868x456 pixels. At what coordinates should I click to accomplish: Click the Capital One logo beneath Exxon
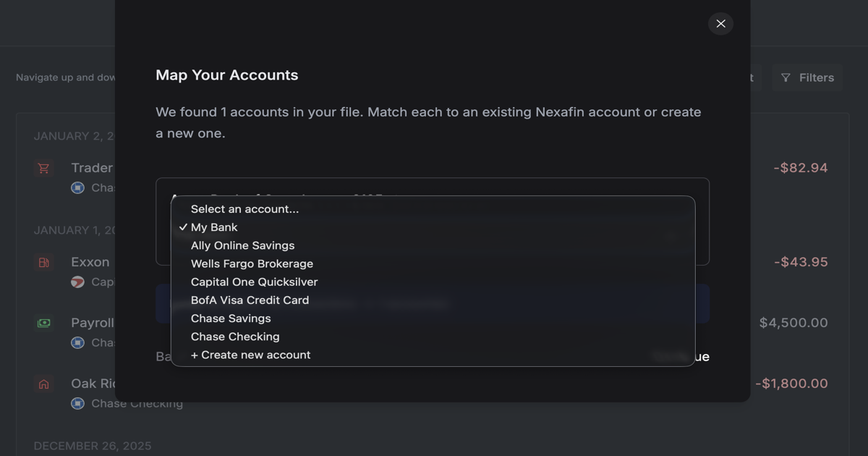(78, 282)
